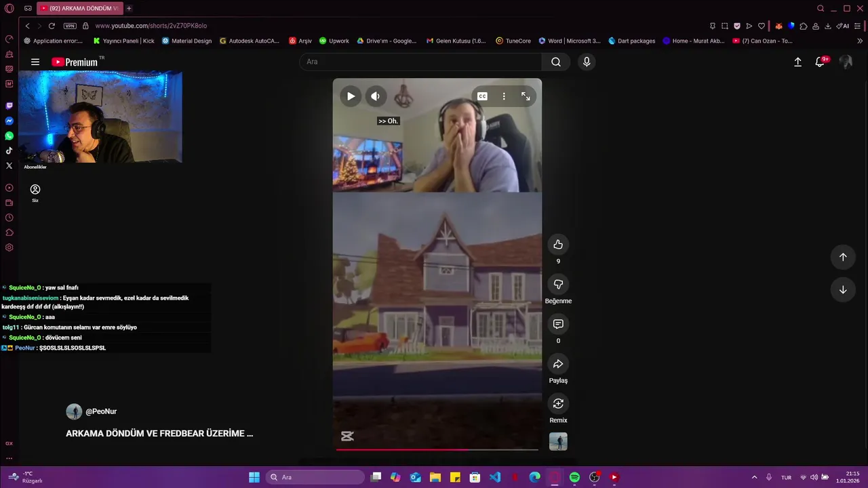Open the Material Design bookmark

186,41
